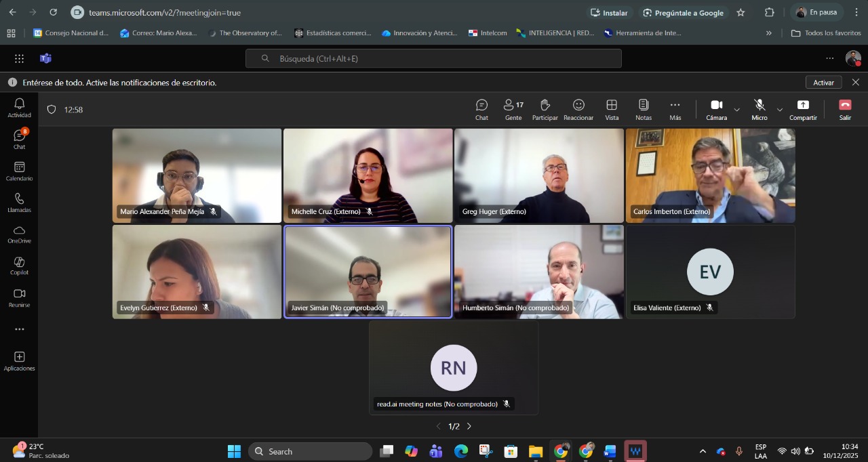The image size is (868, 462).
Task: Raise hand with Participar button
Action: (x=545, y=109)
